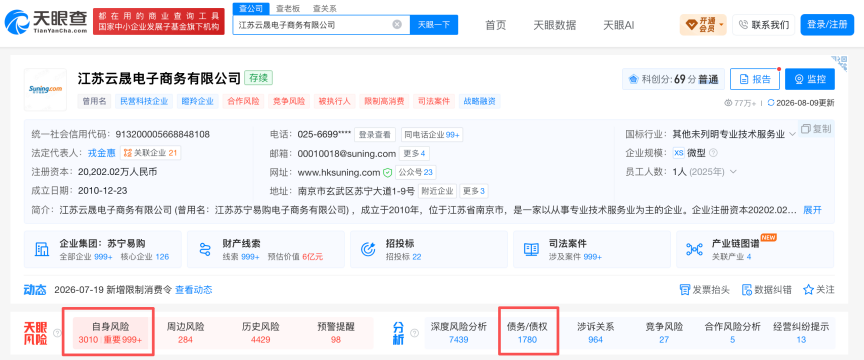Open 深度风险分析 7439

(x=458, y=333)
